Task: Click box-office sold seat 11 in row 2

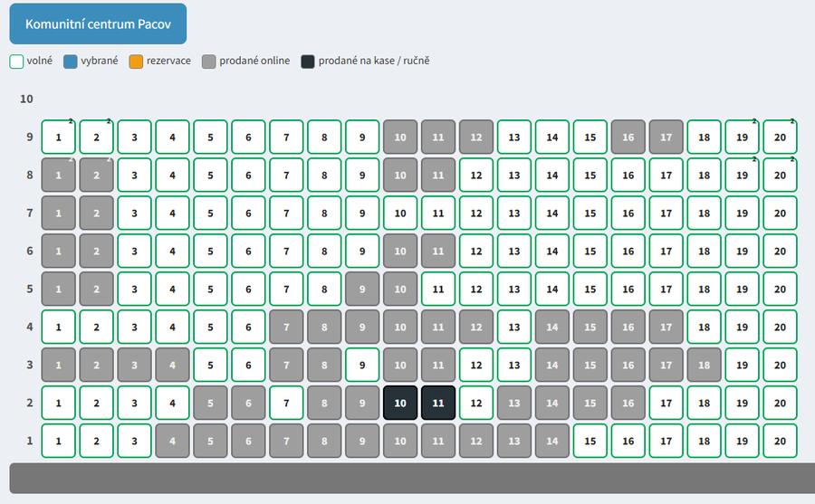Action: pos(438,403)
